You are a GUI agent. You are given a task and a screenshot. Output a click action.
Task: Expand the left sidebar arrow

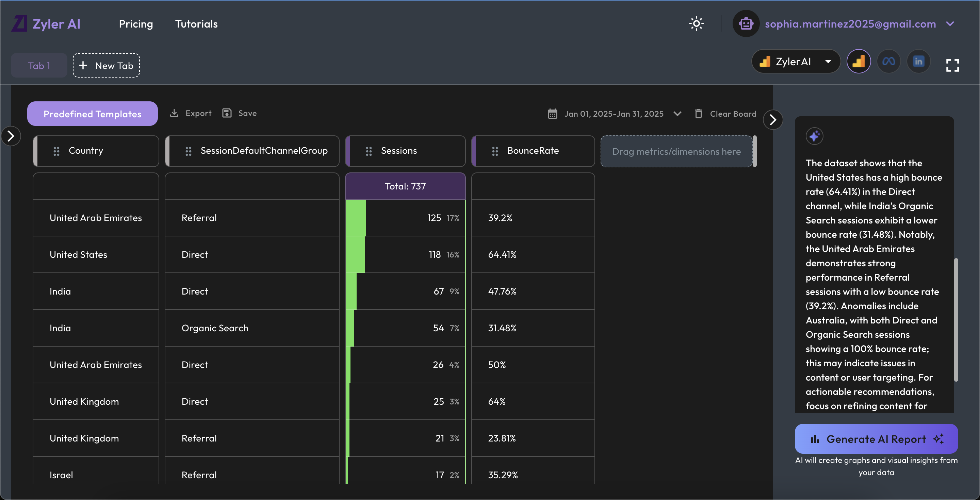11,136
